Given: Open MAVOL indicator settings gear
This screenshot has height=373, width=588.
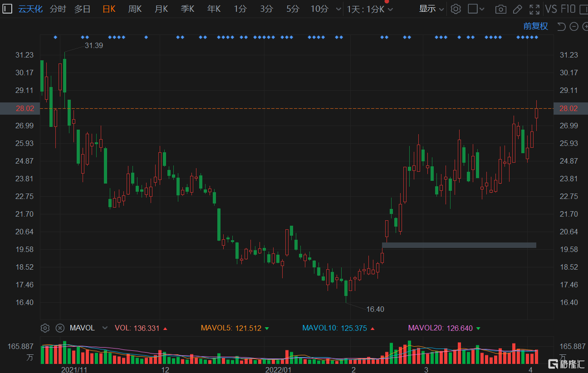Looking at the screenshot, I should pos(45,328).
